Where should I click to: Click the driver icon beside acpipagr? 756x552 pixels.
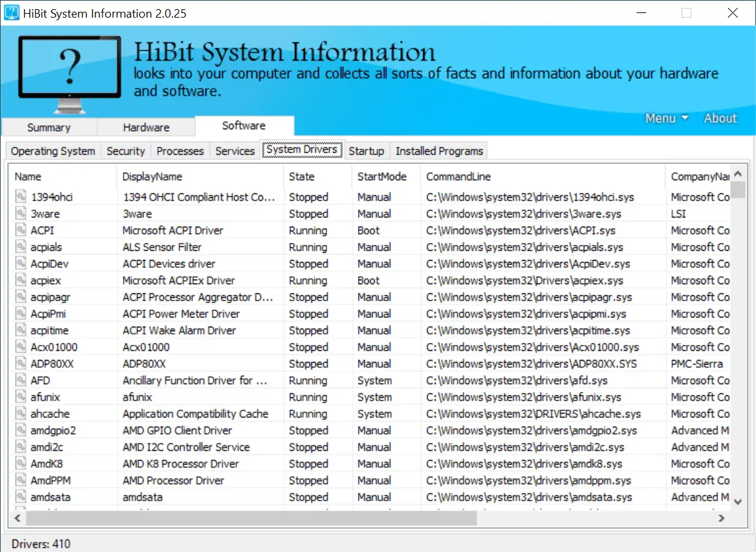click(x=21, y=297)
